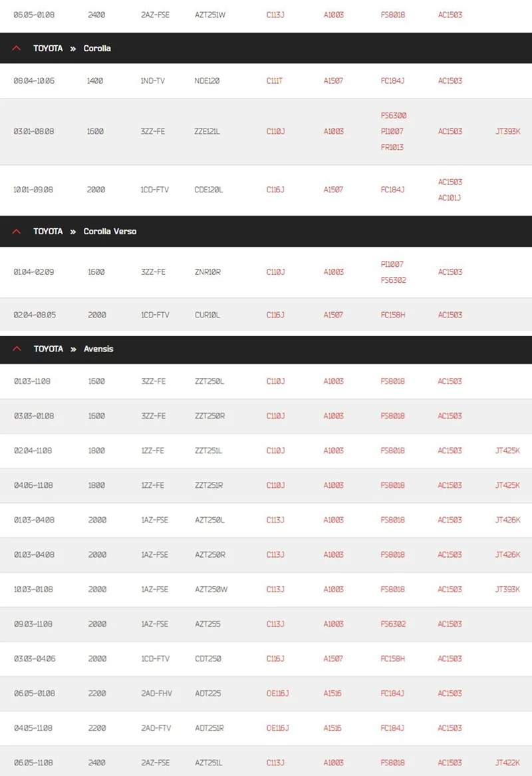Open FS6302 link in the AZT255 row
This screenshot has height=776, width=532.
coord(393,624)
